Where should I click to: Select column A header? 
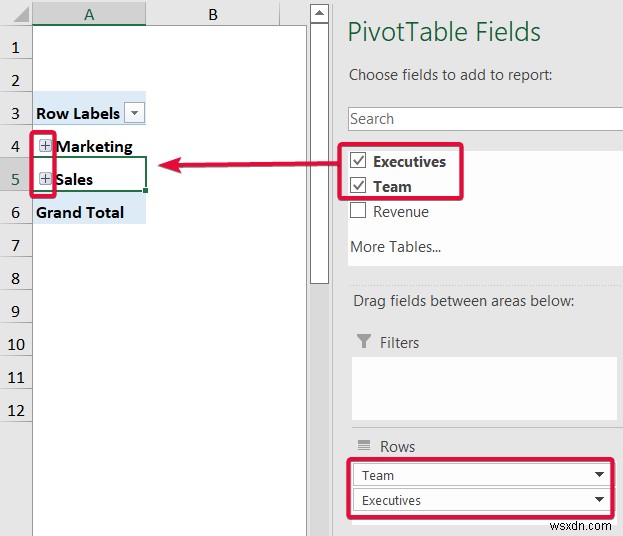click(89, 14)
